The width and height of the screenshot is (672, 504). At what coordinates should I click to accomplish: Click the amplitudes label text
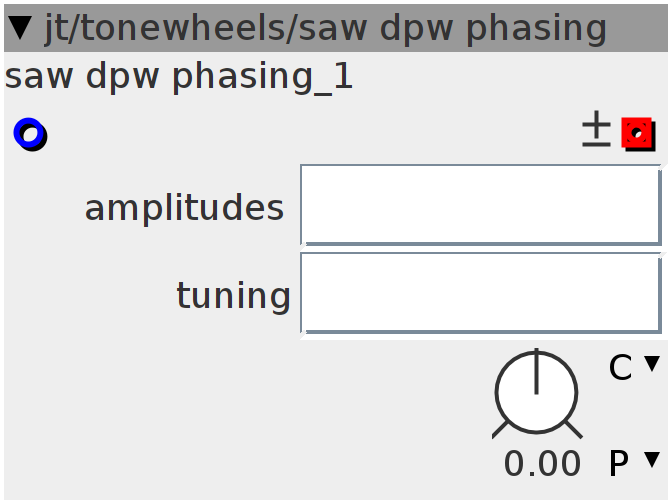pos(184,208)
